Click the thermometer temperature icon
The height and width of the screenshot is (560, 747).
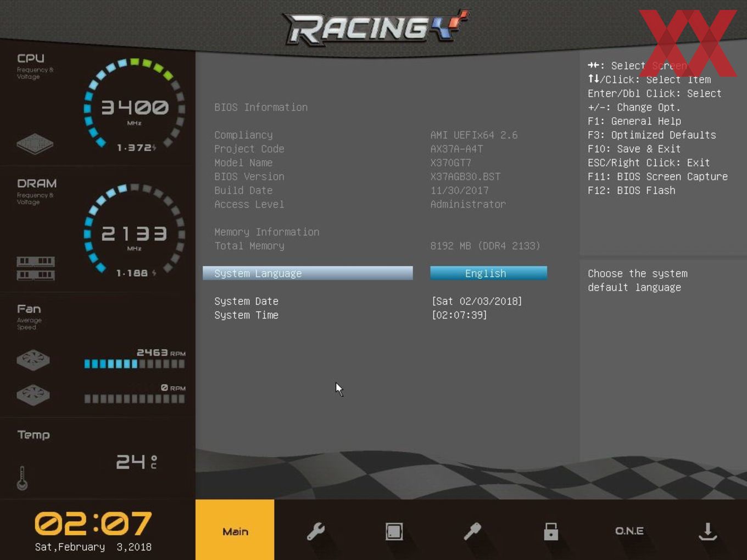click(x=22, y=478)
